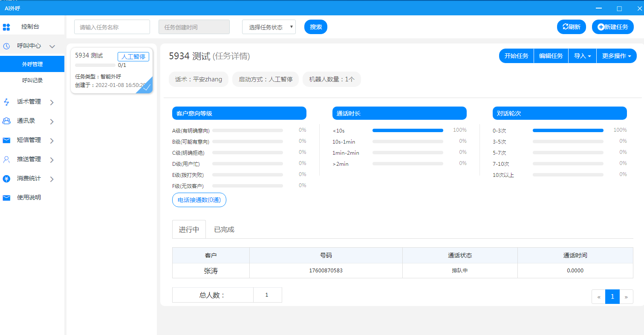Open the 更多操作 dropdown button
Screen dimensions: 644x335
coord(616,56)
